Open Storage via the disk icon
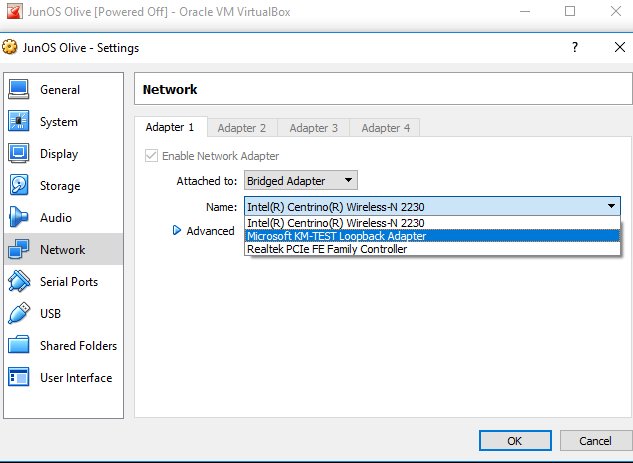633x463 pixels. (x=19, y=185)
